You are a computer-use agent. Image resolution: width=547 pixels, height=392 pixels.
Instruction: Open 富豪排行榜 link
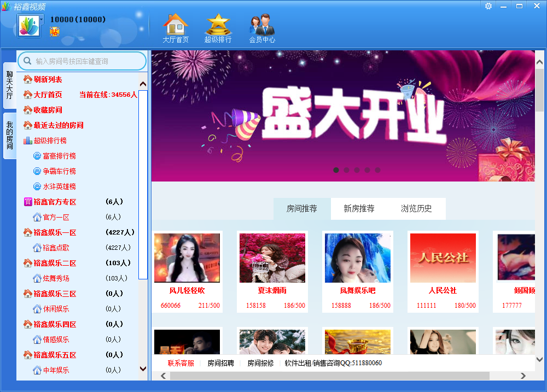click(x=59, y=156)
